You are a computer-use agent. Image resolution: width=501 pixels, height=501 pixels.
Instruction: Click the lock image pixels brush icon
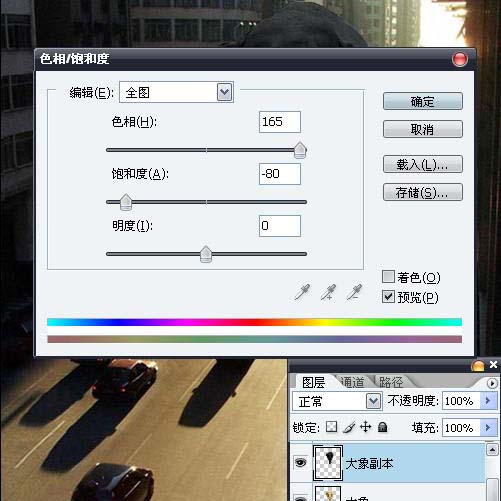[x=349, y=427]
